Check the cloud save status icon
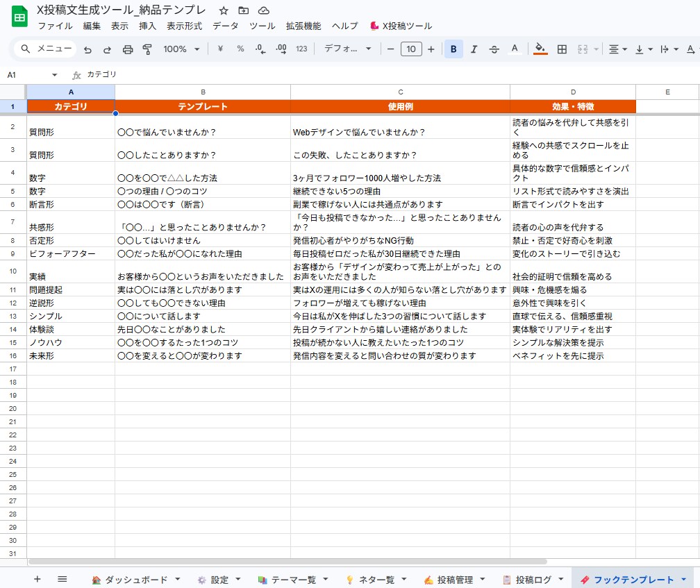 264,10
